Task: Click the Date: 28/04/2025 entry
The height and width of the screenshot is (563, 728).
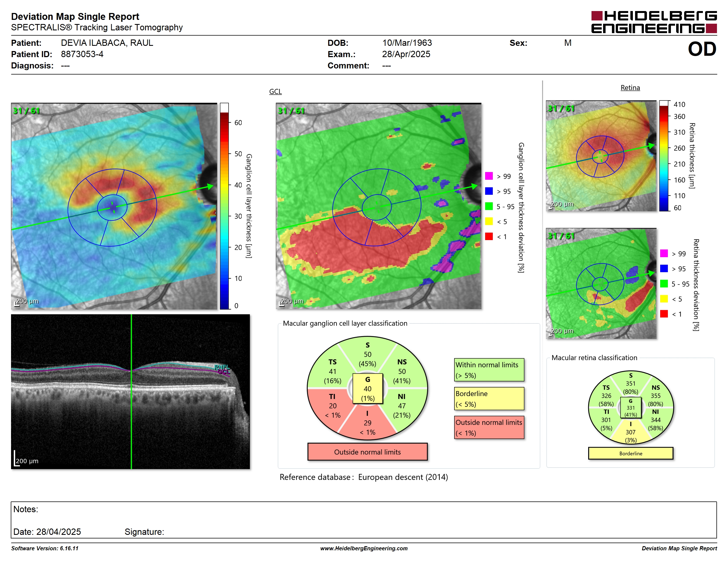Action: [47, 532]
